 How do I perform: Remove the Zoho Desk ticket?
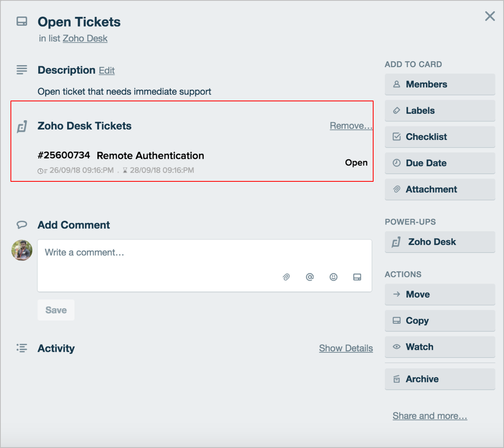pos(351,126)
